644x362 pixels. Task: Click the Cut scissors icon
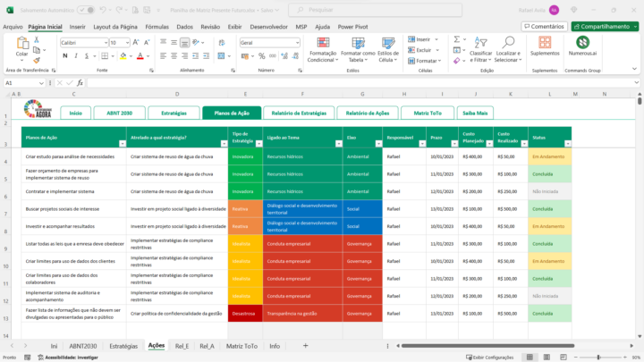click(x=37, y=40)
